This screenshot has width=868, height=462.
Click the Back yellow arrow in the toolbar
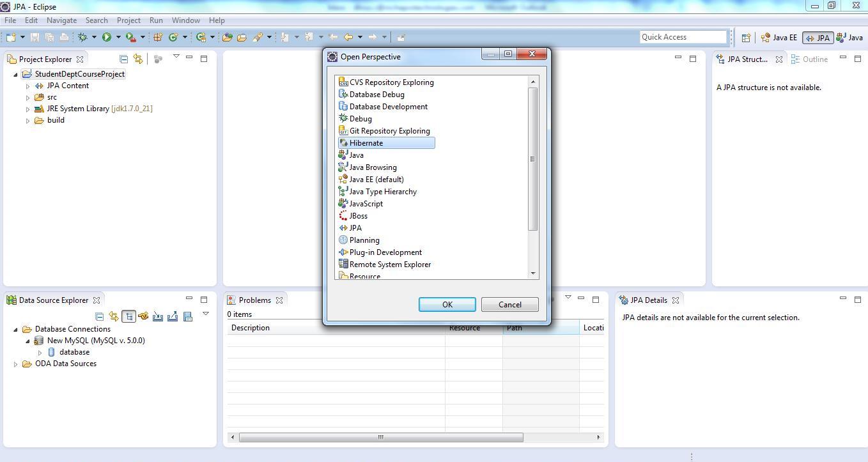point(348,37)
